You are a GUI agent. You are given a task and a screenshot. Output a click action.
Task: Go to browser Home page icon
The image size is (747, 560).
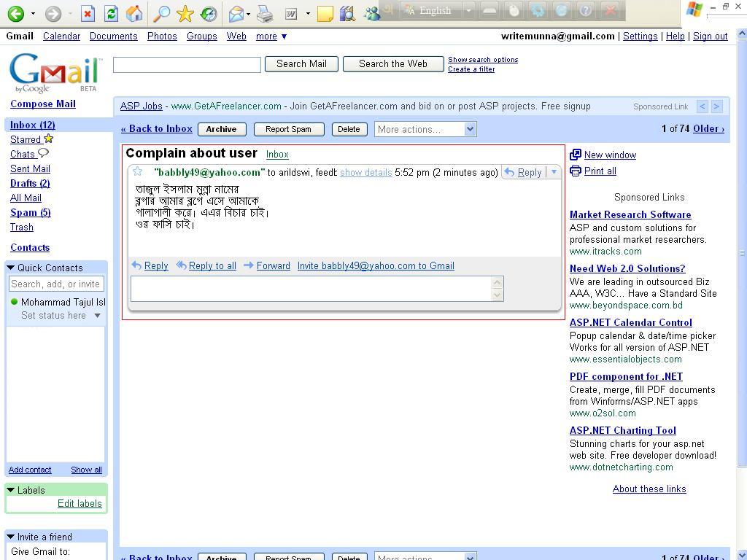click(134, 13)
